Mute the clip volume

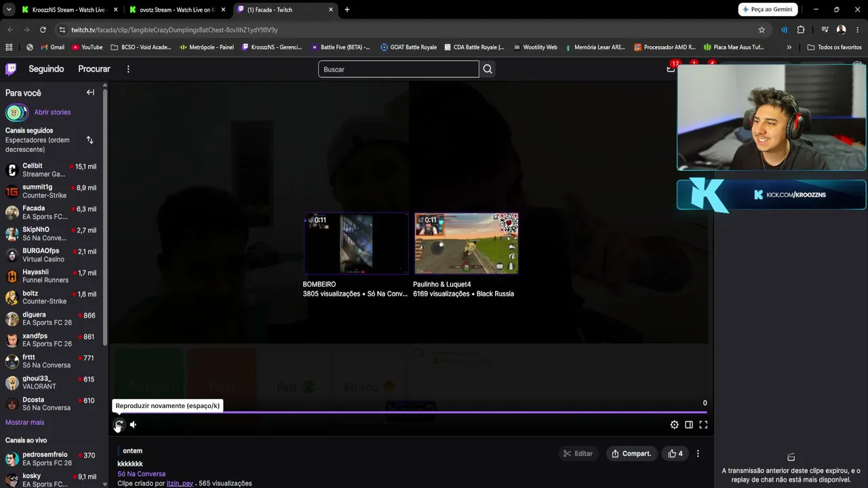coord(133,425)
